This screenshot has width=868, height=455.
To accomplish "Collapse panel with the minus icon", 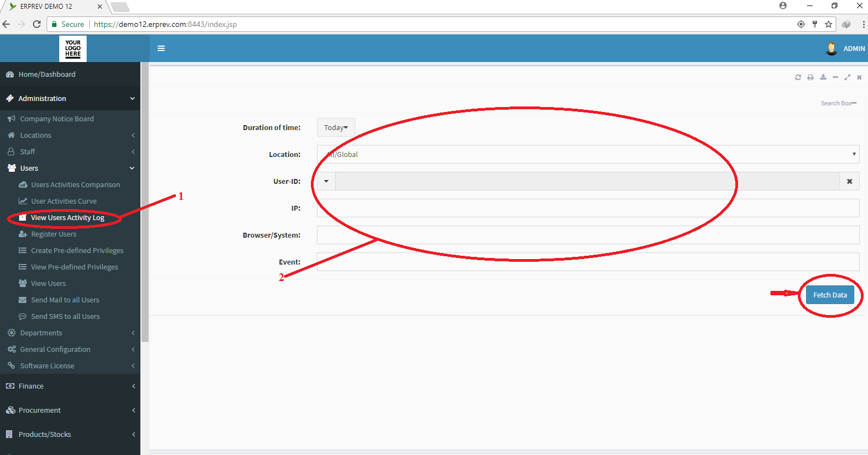I will pyautogui.click(x=835, y=77).
